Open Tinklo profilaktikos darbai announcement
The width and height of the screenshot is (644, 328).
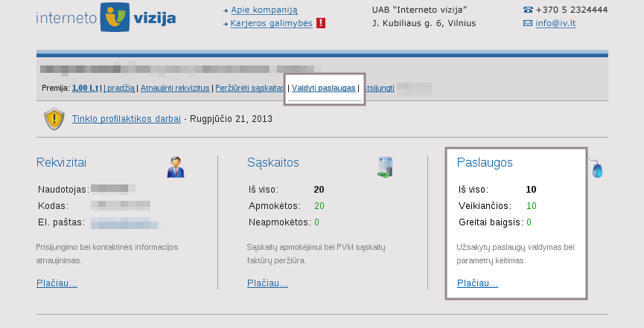tap(126, 119)
